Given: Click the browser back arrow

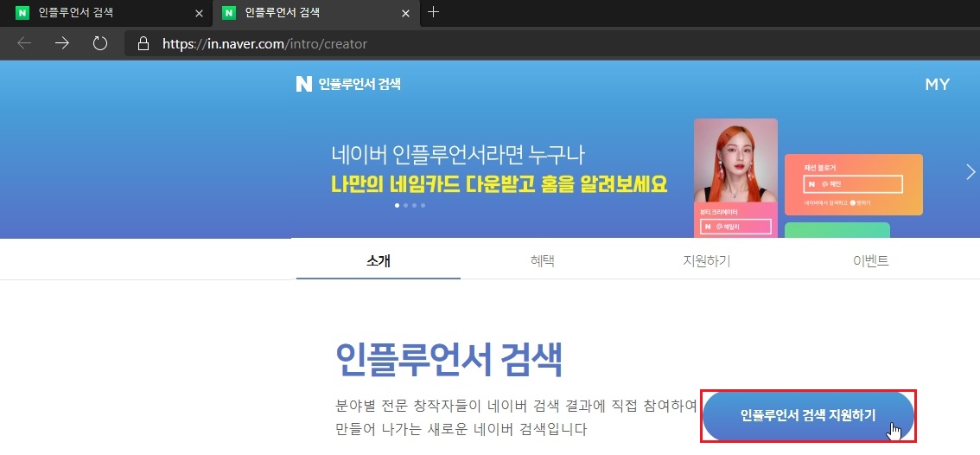Looking at the screenshot, I should [x=23, y=43].
